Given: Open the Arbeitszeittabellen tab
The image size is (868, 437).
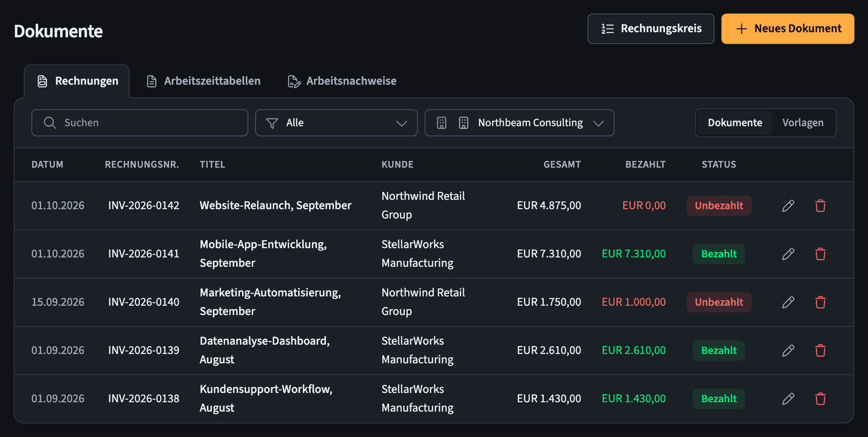Looking at the screenshot, I should click(203, 81).
